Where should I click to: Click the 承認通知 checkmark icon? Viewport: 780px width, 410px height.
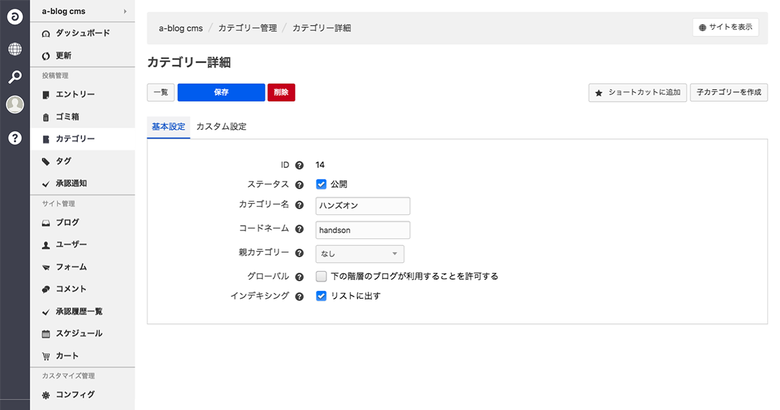[x=46, y=184]
